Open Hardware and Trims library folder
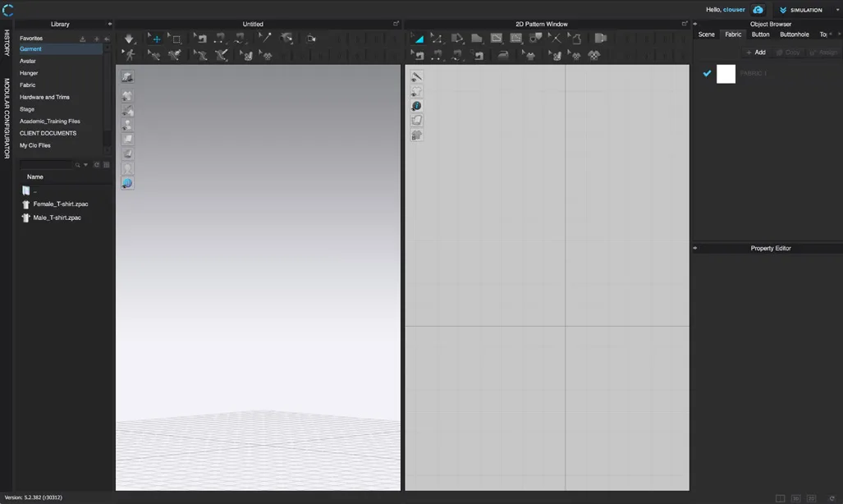 tap(44, 98)
